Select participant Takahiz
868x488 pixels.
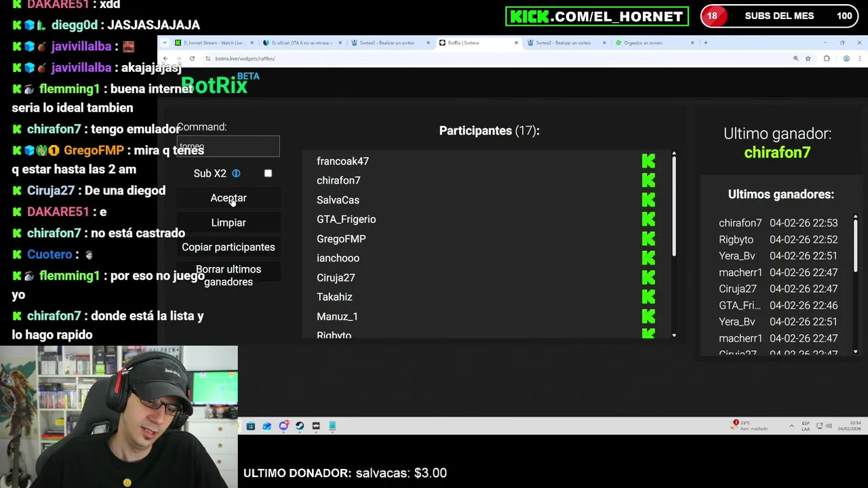[334, 297]
